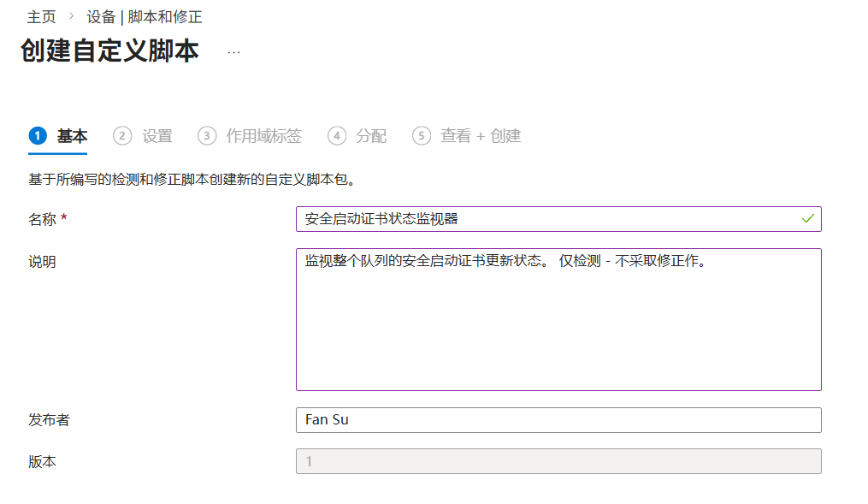Screen dimensions: 868x504
Task: Switch to the 设置 tab
Action: 157,136
